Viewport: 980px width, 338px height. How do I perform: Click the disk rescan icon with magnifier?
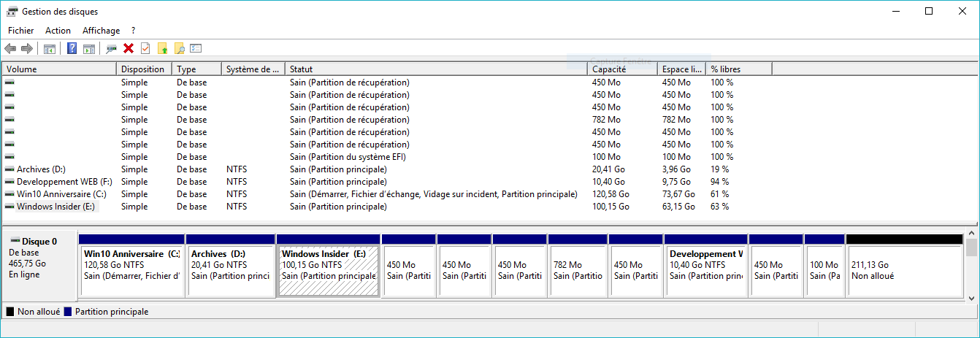pos(112,49)
